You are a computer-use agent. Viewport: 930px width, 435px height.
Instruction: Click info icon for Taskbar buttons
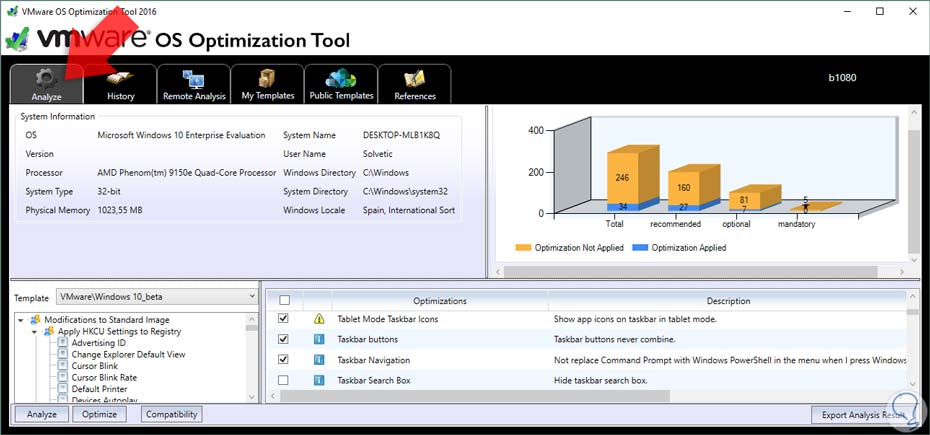[319, 339]
